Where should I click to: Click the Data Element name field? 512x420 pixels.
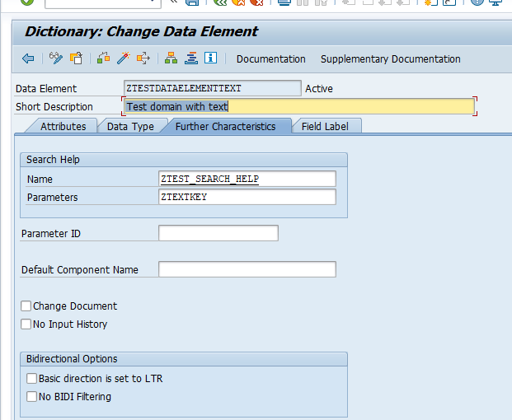click(213, 88)
